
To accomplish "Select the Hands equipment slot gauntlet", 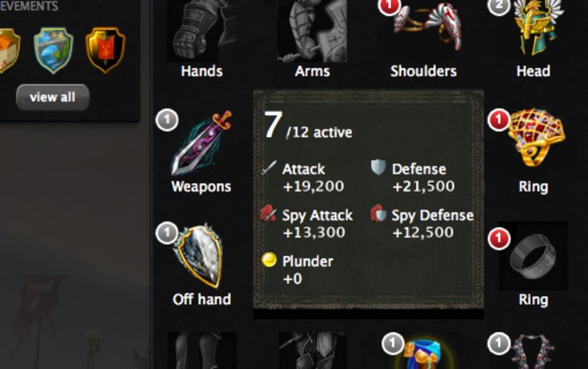I will pos(201,31).
